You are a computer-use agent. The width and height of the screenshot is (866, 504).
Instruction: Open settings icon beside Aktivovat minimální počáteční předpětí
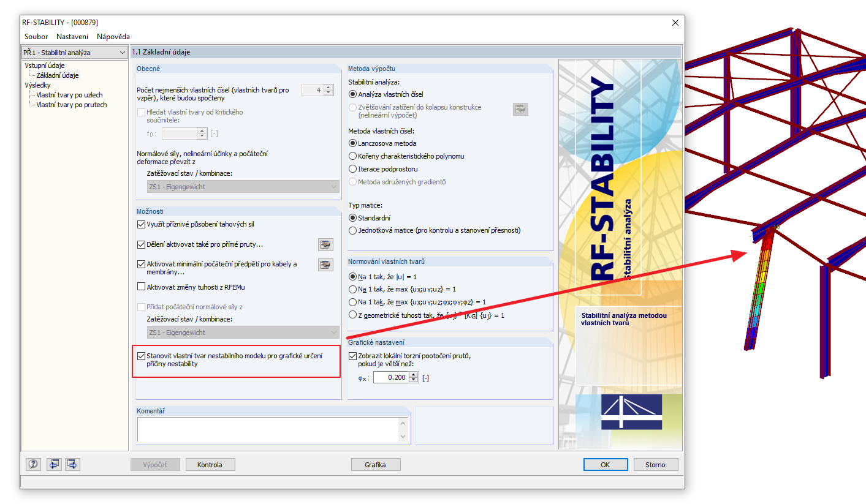pos(325,265)
